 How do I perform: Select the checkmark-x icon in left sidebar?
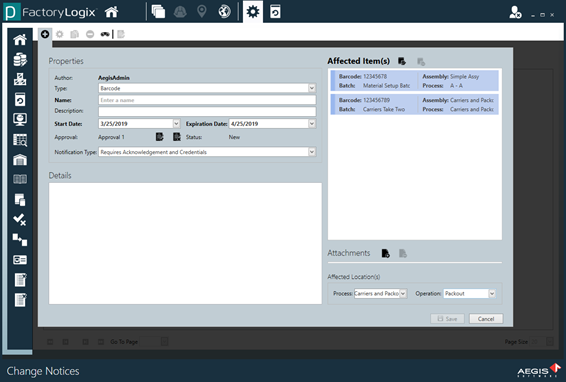[19, 219]
